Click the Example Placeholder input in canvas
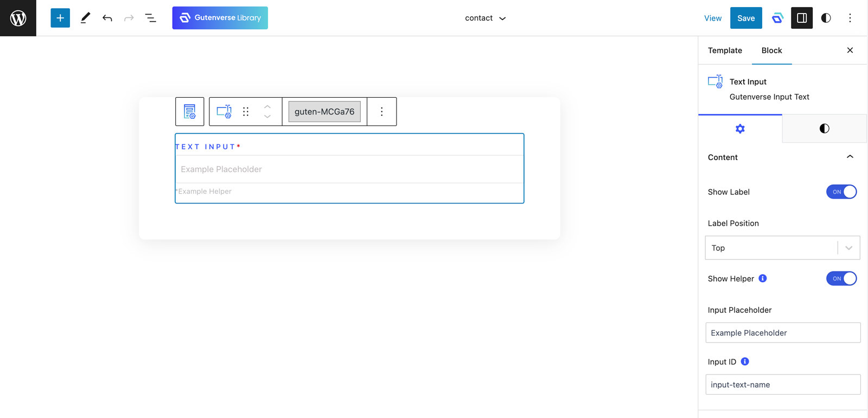 349,169
